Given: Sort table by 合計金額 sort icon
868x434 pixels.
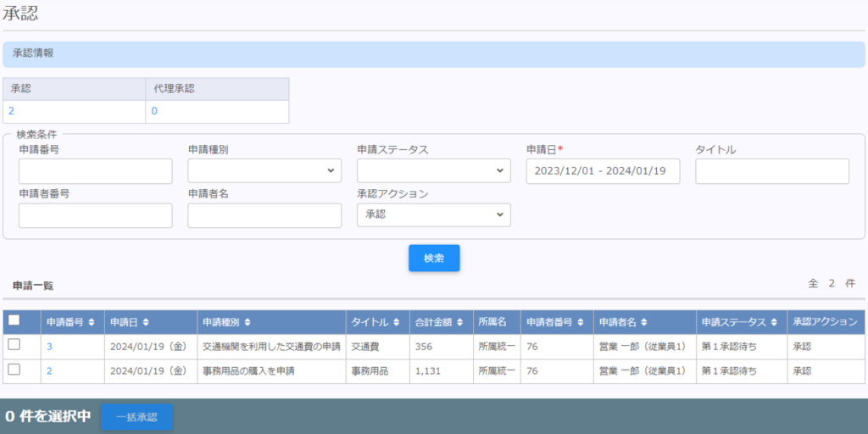Looking at the screenshot, I should point(459,322).
